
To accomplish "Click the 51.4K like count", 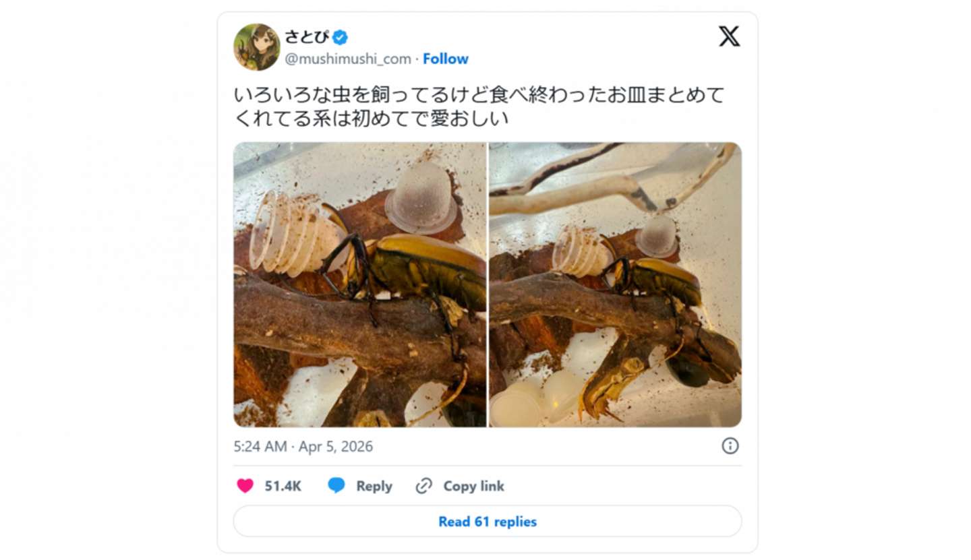I will pyautogui.click(x=283, y=486).
